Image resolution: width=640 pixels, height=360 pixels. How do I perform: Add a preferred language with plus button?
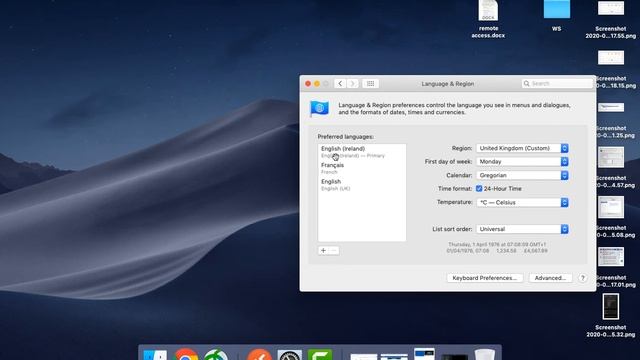[323, 251]
